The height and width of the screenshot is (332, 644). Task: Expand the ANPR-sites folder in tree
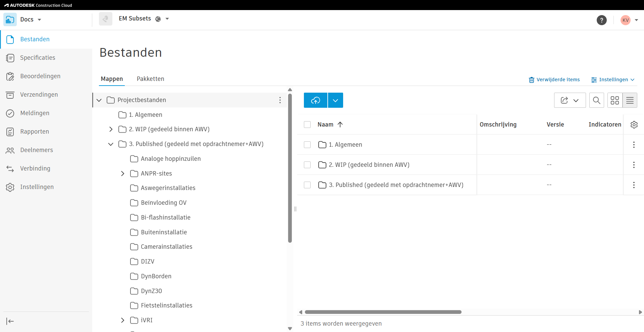click(122, 174)
